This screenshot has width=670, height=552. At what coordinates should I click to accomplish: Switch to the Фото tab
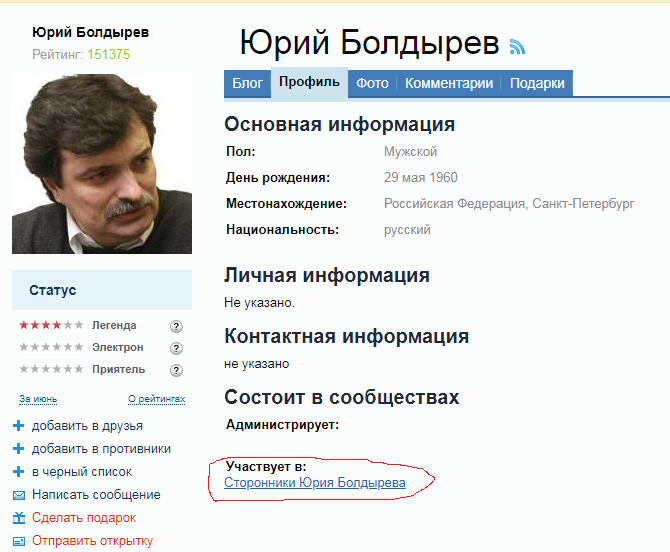tap(372, 83)
